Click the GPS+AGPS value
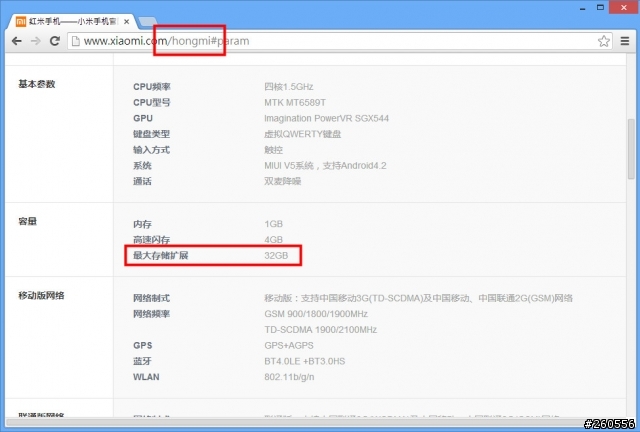The height and width of the screenshot is (432, 640). pyautogui.click(x=289, y=345)
